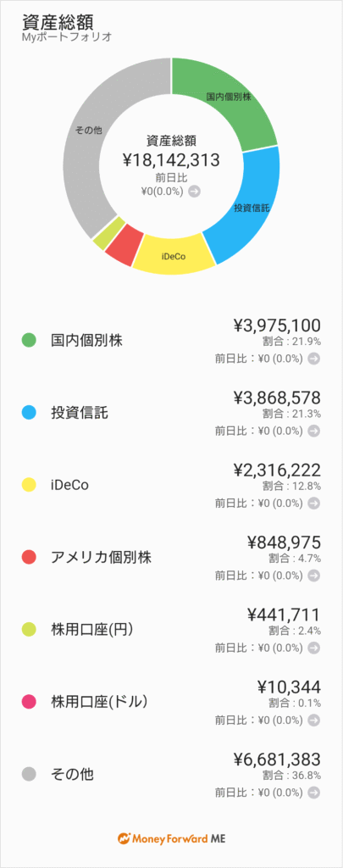Open アメリカ個別株 daily change arrow icon

click(x=313, y=576)
